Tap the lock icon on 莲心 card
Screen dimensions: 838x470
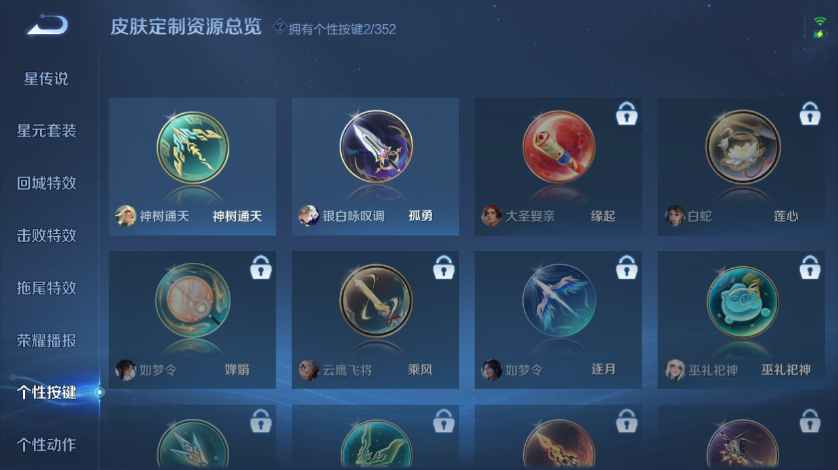810,113
